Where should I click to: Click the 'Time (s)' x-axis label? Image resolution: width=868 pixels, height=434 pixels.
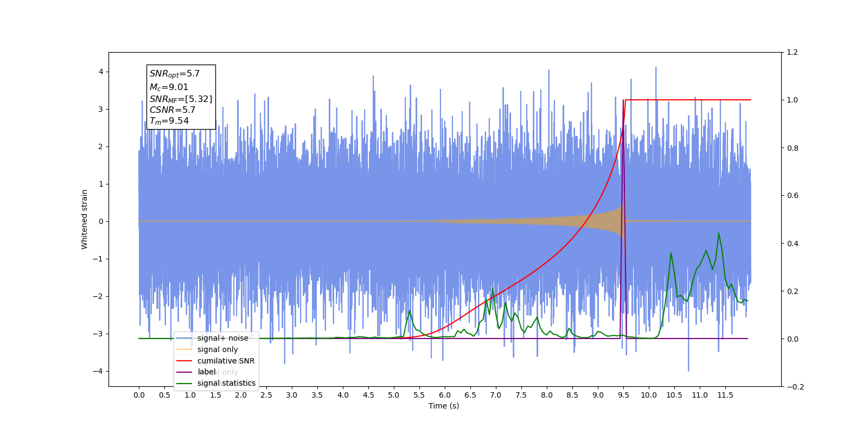pyautogui.click(x=444, y=406)
